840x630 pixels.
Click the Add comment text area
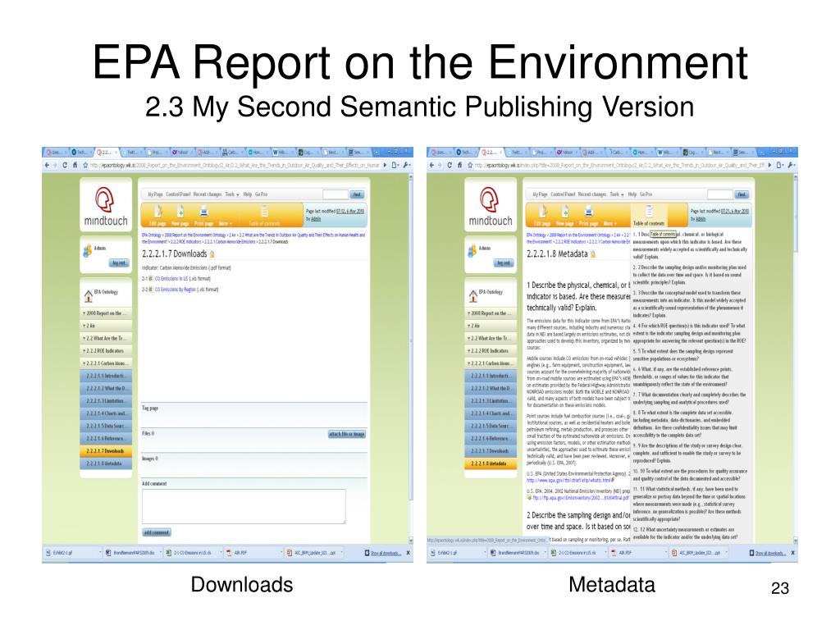(x=244, y=505)
